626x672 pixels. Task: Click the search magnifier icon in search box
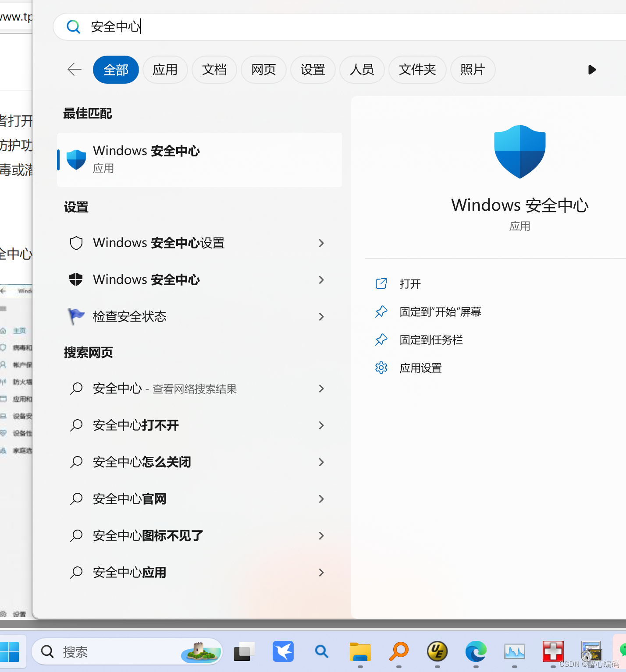73,27
